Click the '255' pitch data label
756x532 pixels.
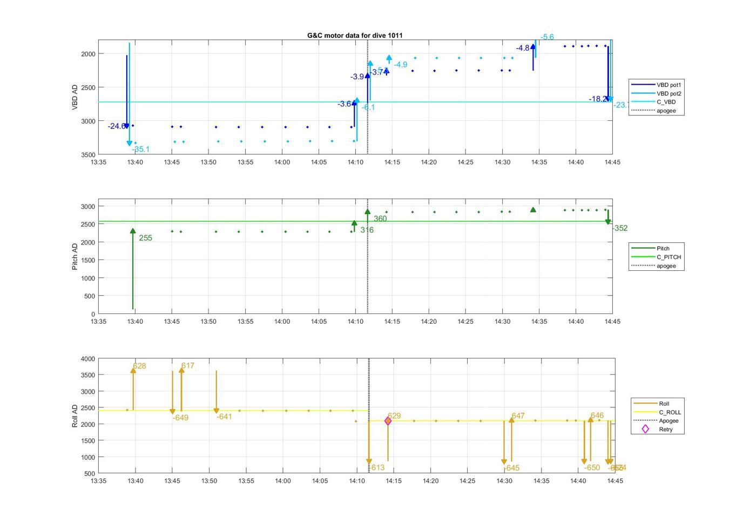coord(145,238)
